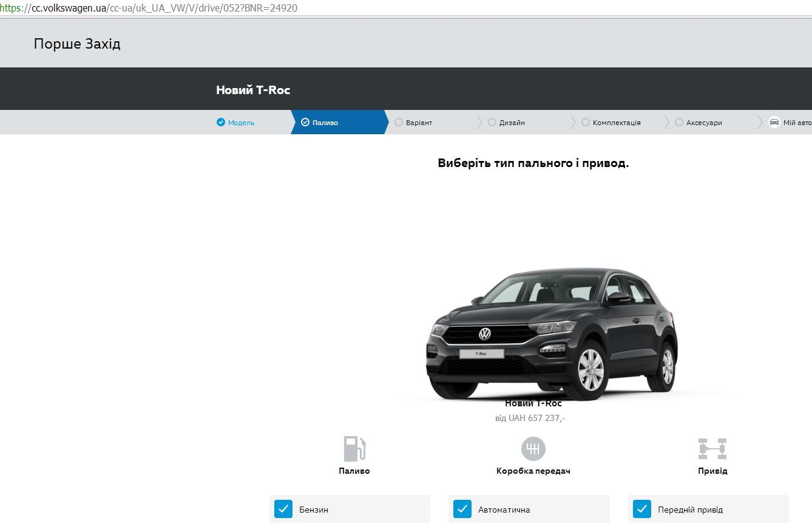This screenshot has width=812, height=529.
Task: Click the checkmark icon in Паливо step
Action: click(x=305, y=122)
